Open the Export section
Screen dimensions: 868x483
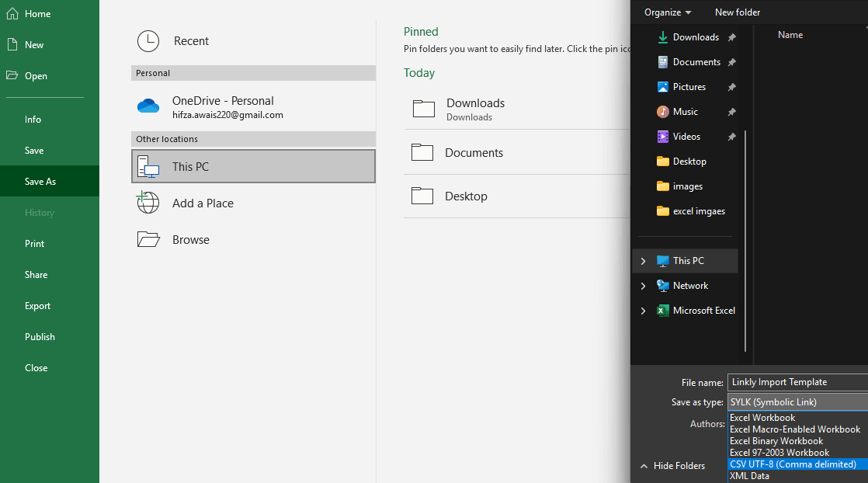point(36,305)
